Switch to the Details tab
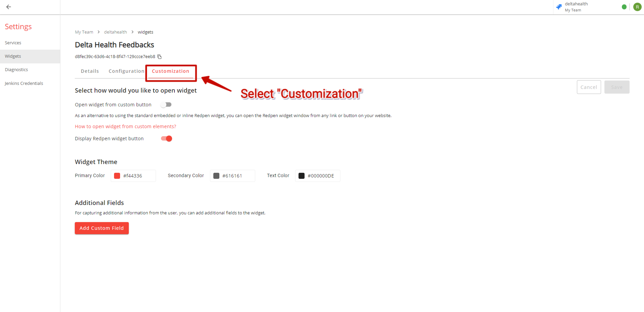This screenshot has height=312, width=644. tap(90, 71)
